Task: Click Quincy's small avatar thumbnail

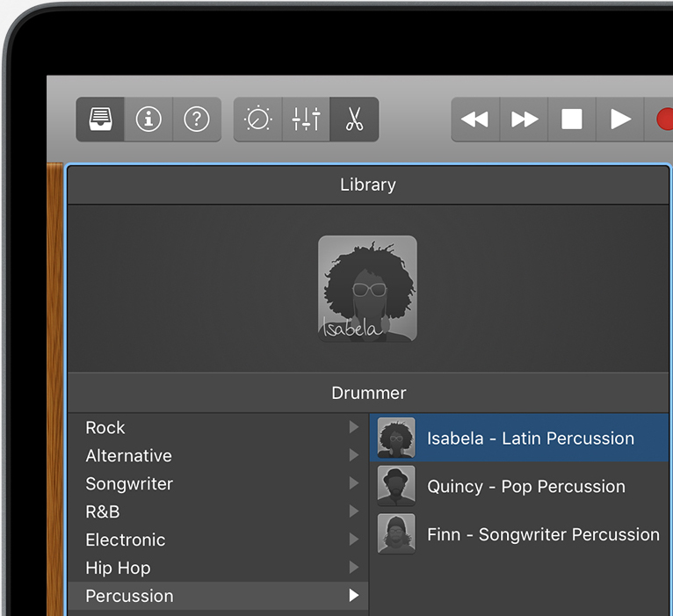Action: [x=396, y=486]
